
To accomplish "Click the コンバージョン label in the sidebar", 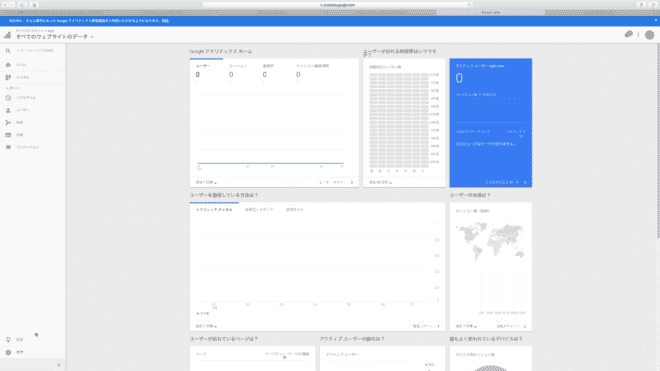I will pyautogui.click(x=27, y=147).
